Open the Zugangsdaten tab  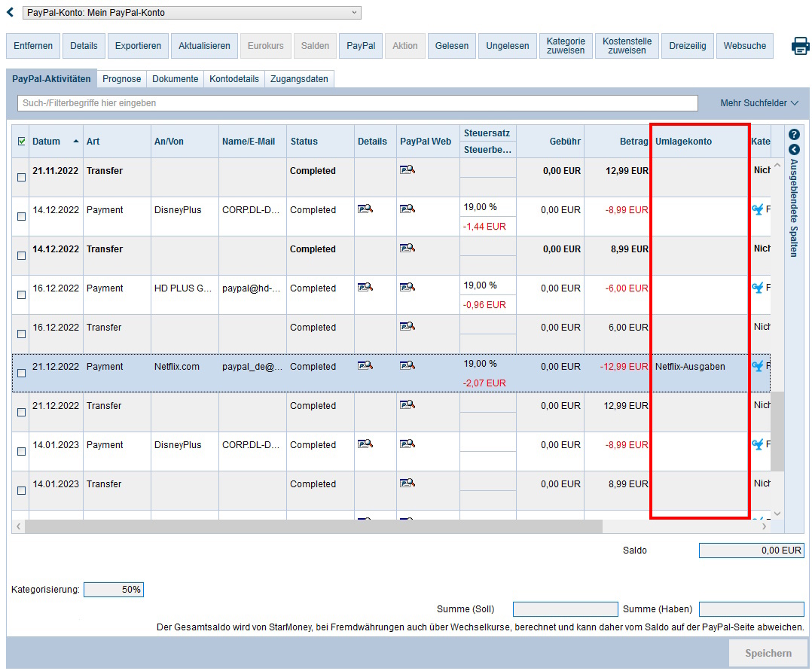(299, 79)
